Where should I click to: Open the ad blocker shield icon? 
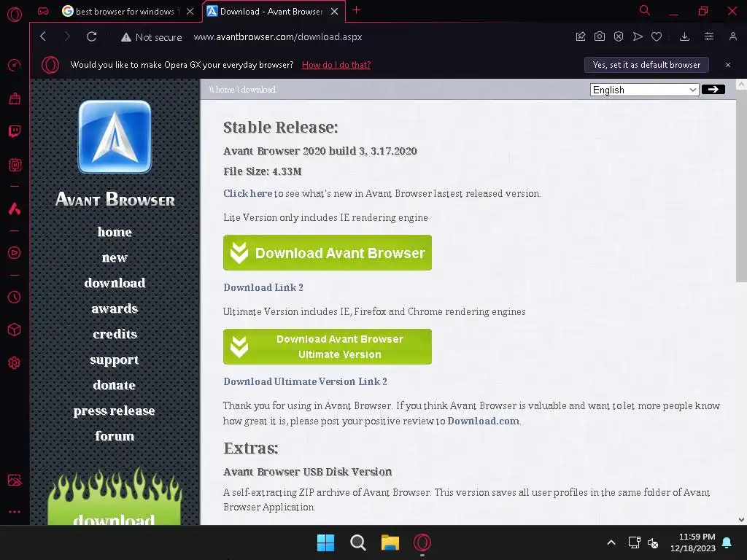[619, 36]
